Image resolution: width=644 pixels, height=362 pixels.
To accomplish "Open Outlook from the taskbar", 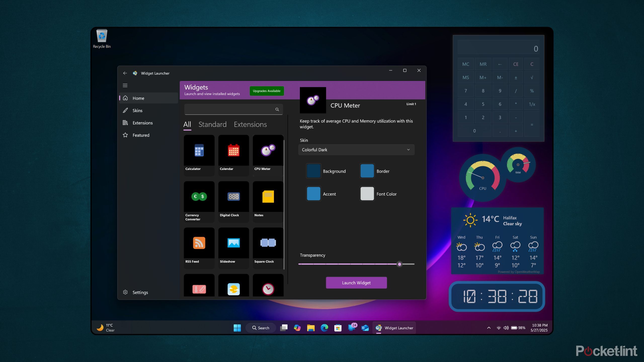I will pos(365,328).
